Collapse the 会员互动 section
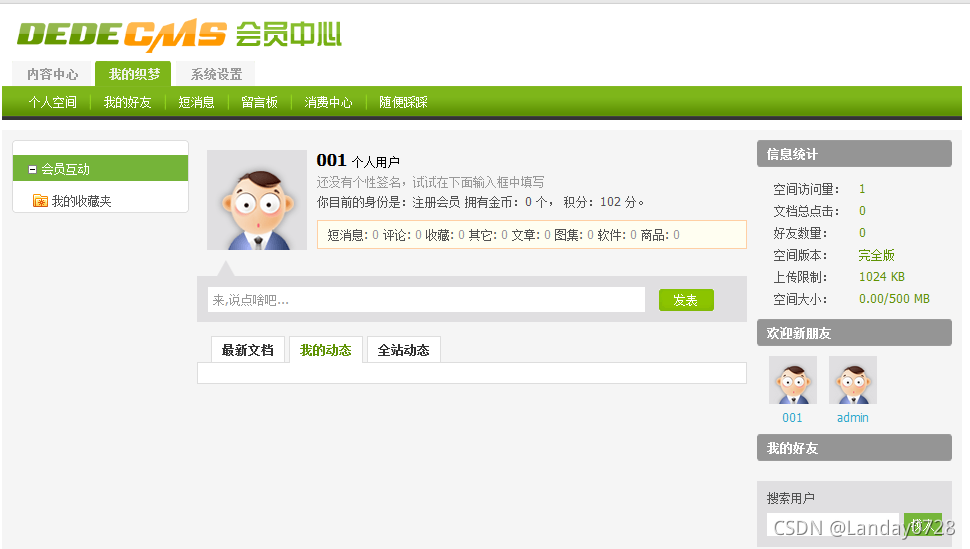970x549 pixels. (32, 169)
